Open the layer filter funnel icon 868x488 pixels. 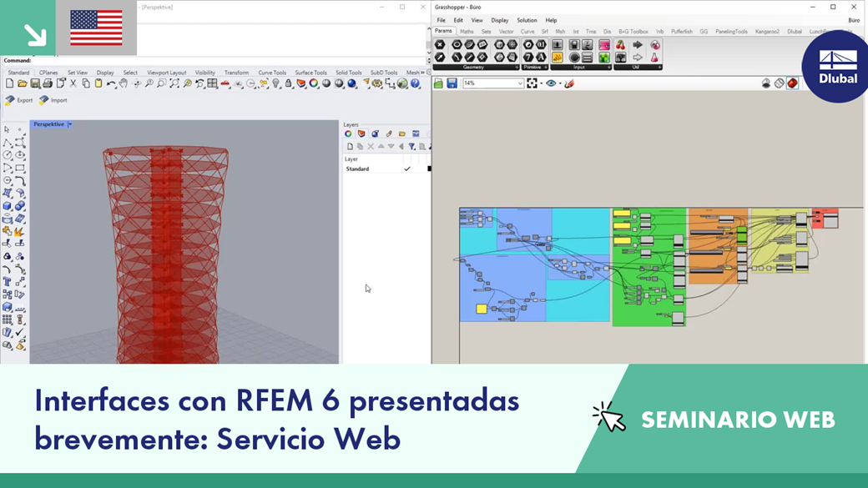(412, 147)
